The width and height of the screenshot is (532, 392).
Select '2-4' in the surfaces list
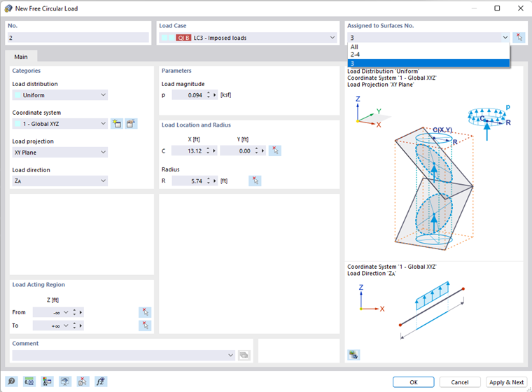pyautogui.click(x=428, y=55)
